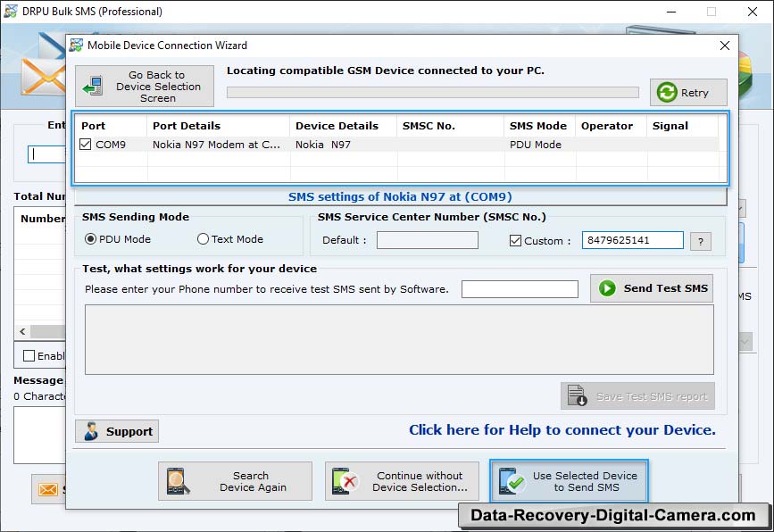The image size is (774, 532).
Task: Click Search Device Again button
Action: pyautogui.click(x=235, y=481)
